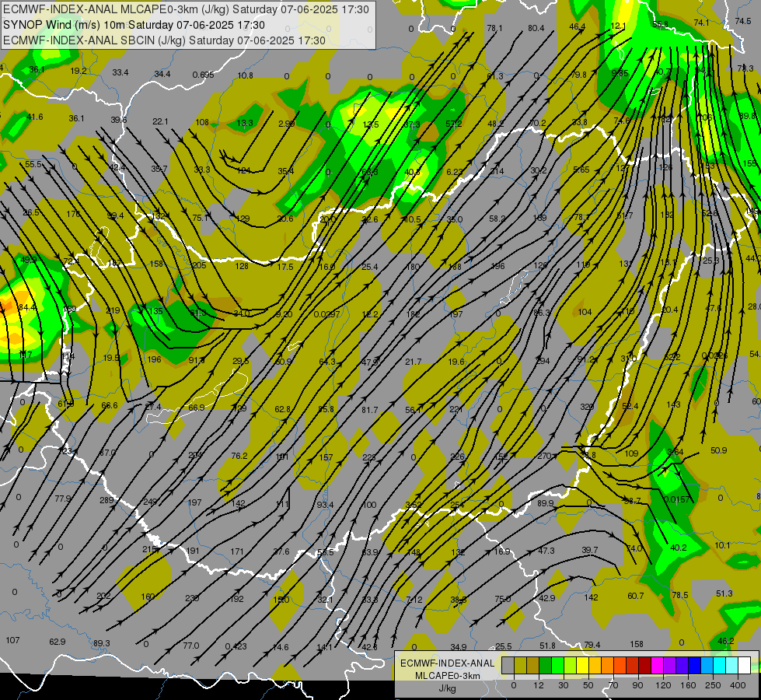Select the legend scale label 70
Viewport: 761px width, 700px height.
click(x=613, y=685)
